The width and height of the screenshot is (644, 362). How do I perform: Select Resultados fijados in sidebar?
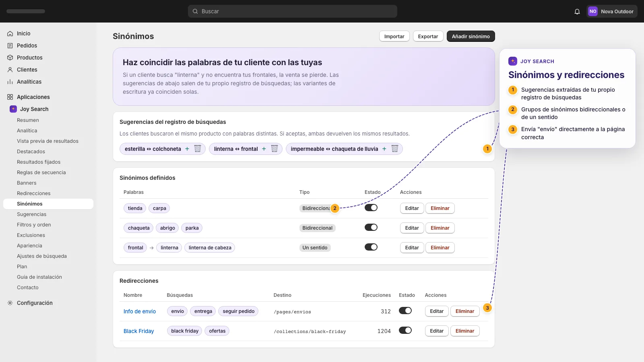(48, 162)
